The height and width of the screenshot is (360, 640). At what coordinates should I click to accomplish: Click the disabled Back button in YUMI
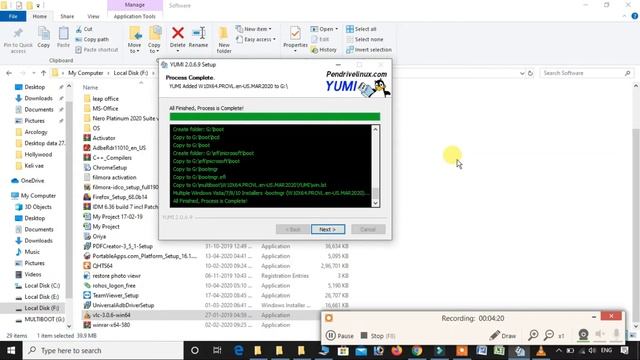pyautogui.click(x=293, y=229)
